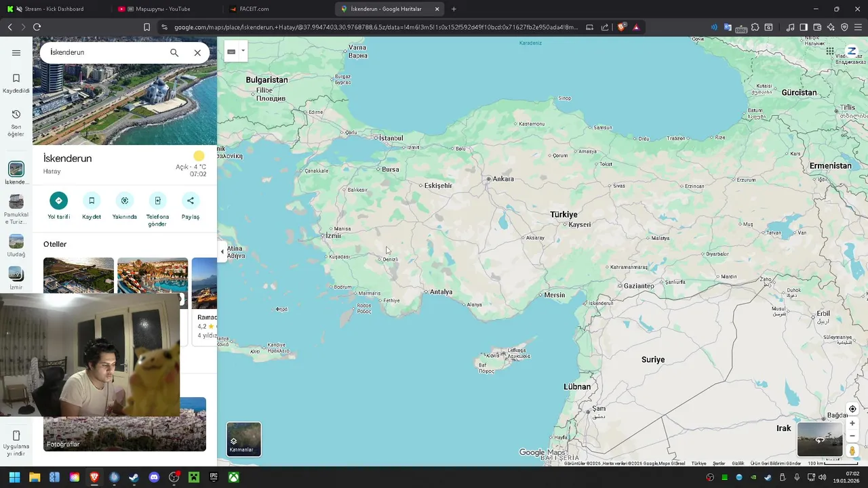Viewport: 868px width, 488px height.
Task: Bookmark this page icon
Action: tap(146, 27)
